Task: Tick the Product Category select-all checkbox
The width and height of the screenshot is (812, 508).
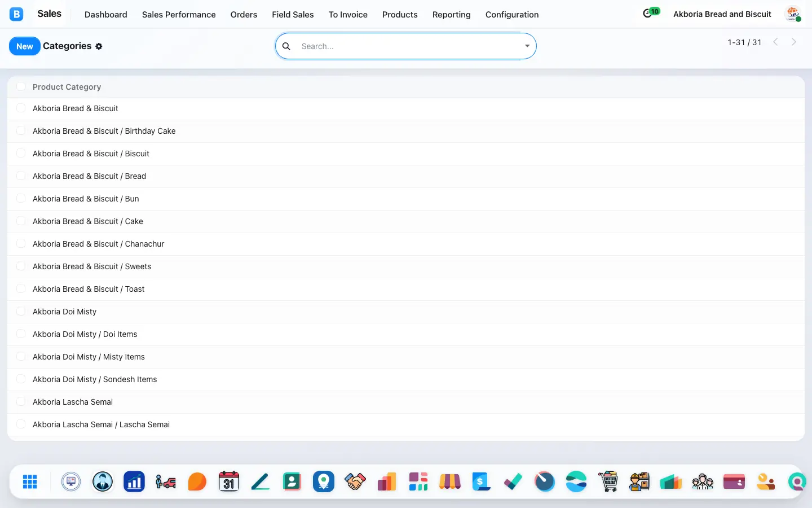Action: pos(21,86)
